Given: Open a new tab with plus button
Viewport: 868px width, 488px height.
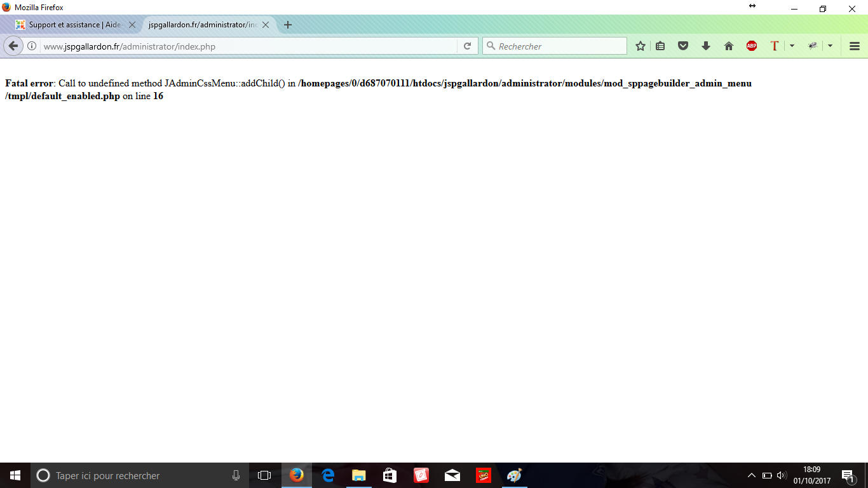Looking at the screenshot, I should pyautogui.click(x=288, y=25).
